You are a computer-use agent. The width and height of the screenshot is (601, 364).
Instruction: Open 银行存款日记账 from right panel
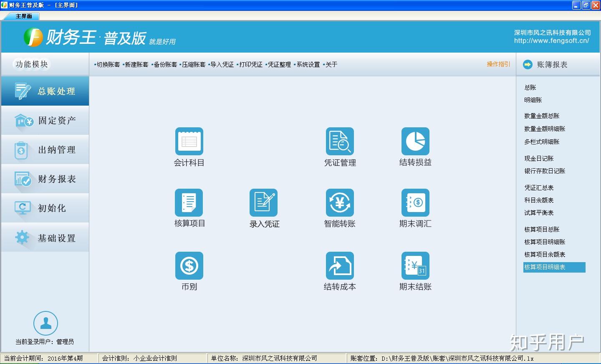pos(545,171)
